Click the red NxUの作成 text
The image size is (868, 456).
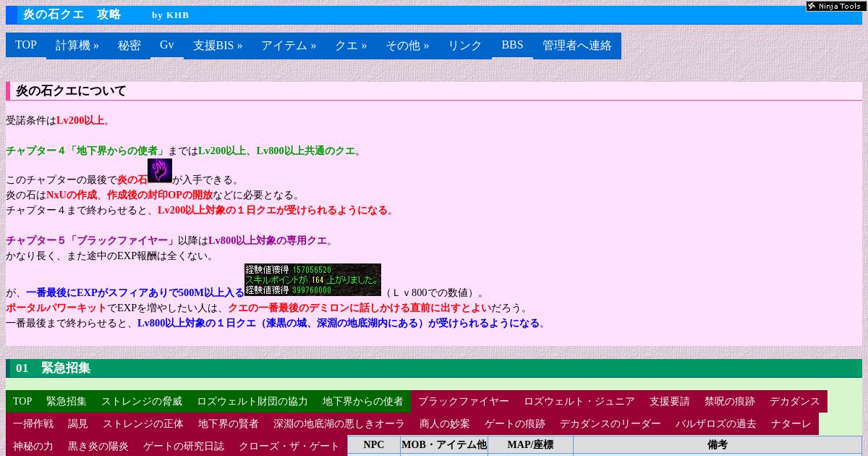pyautogui.click(x=72, y=195)
